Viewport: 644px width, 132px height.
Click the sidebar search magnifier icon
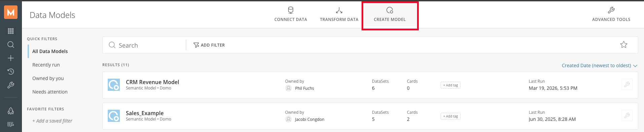click(11, 45)
